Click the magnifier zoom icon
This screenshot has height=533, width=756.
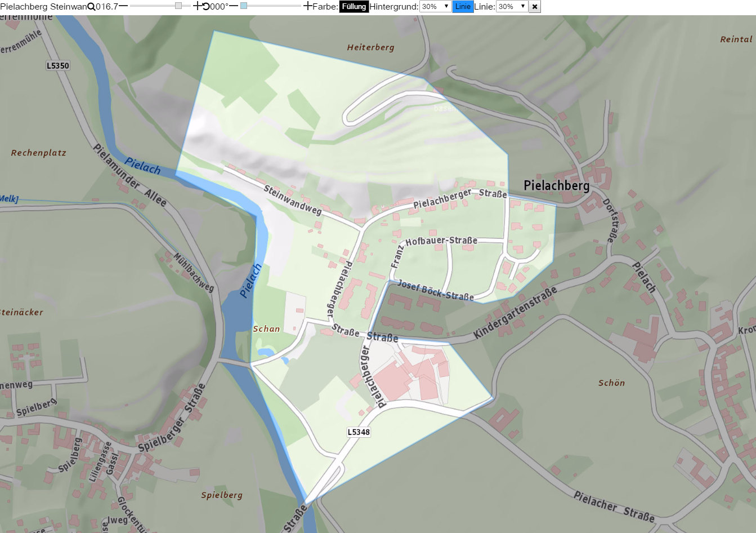[x=91, y=7]
